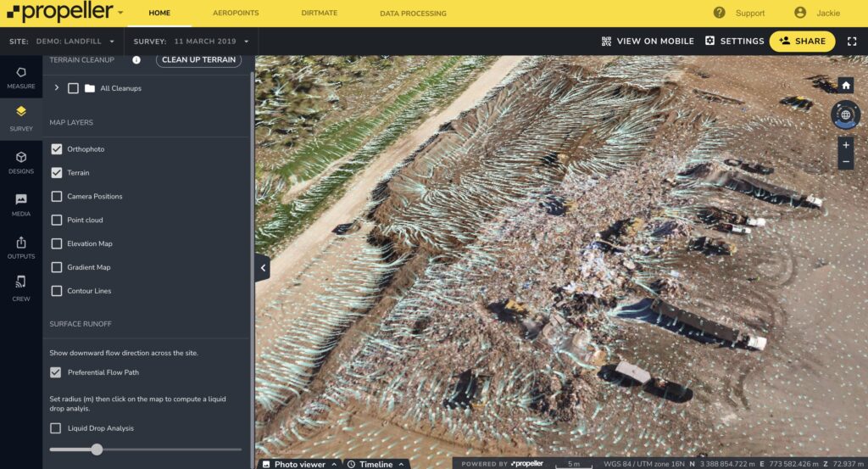Open the Support link
The height and width of the screenshot is (469, 868).
click(x=750, y=14)
